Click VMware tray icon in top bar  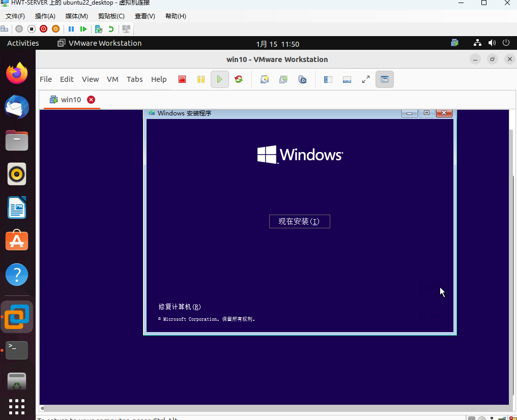point(455,43)
